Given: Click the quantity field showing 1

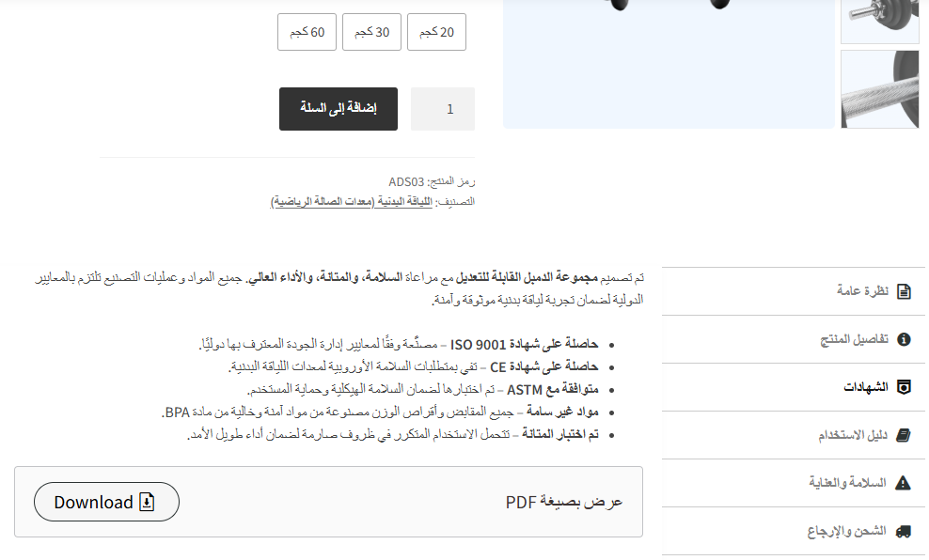Looking at the screenshot, I should click(442, 109).
